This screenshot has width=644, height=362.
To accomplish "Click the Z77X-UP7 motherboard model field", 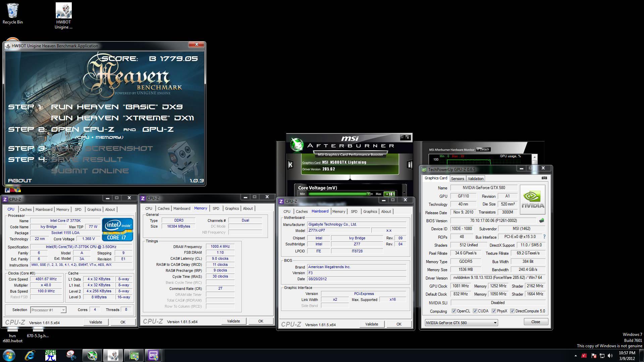I will point(339,230).
